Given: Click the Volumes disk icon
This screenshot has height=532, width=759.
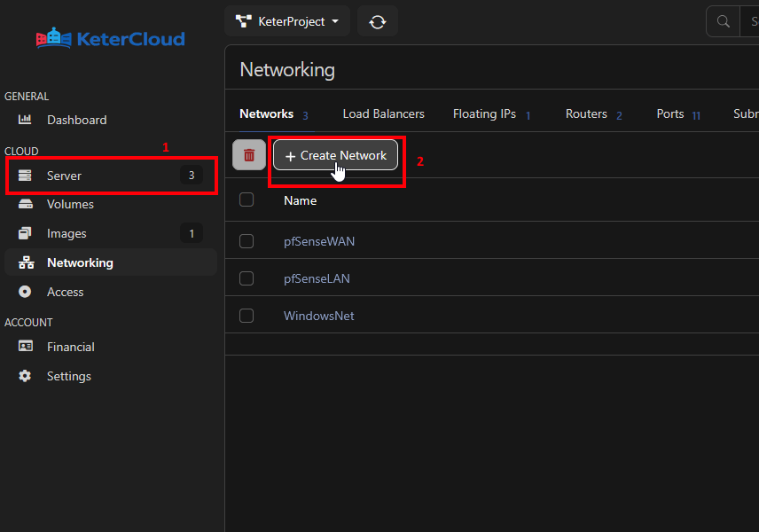Looking at the screenshot, I should (x=24, y=204).
